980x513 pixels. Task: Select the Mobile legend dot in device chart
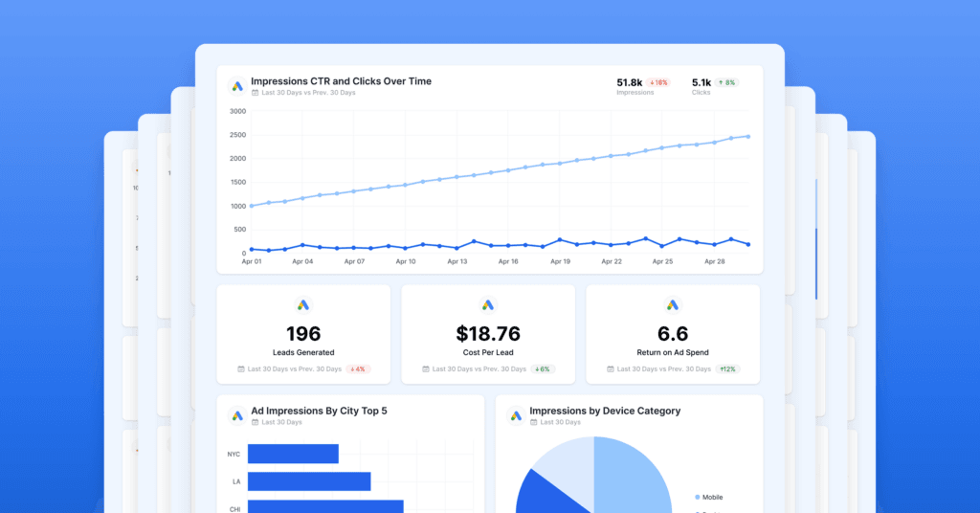tap(698, 498)
